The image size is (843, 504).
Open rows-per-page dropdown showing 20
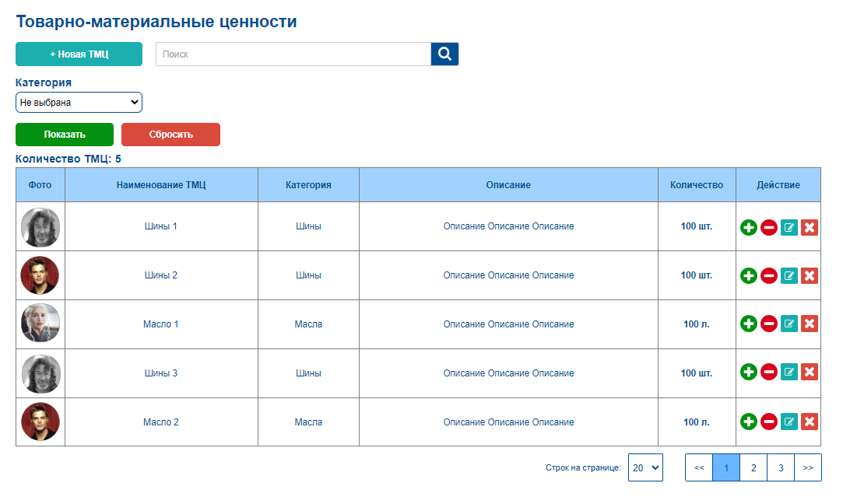coord(645,467)
